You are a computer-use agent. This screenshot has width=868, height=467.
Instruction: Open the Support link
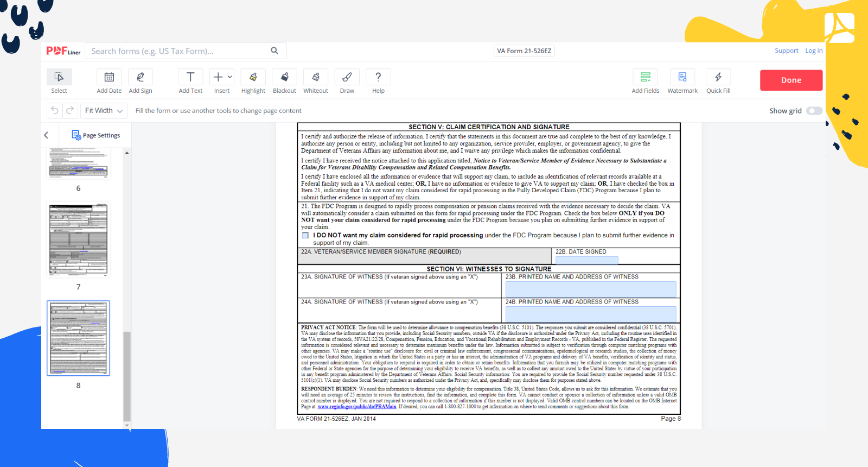pyautogui.click(x=786, y=51)
